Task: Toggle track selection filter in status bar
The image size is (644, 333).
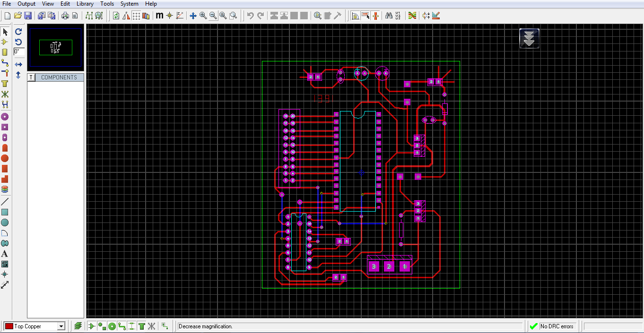Action: coord(122,326)
